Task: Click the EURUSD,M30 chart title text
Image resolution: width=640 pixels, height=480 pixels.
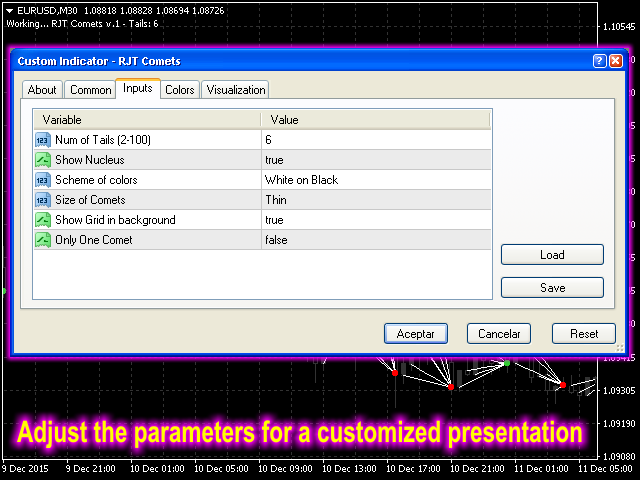Action: [47, 11]
